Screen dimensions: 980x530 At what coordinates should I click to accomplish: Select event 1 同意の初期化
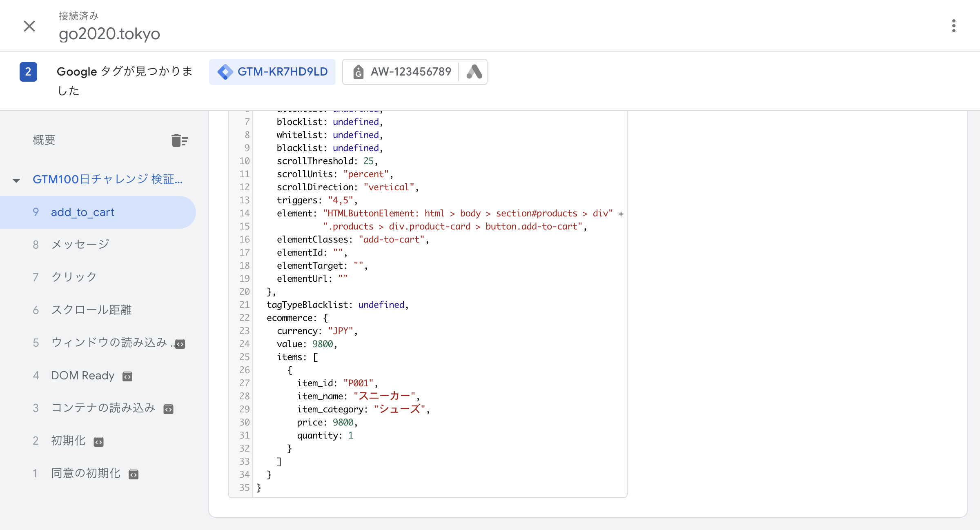98,473
